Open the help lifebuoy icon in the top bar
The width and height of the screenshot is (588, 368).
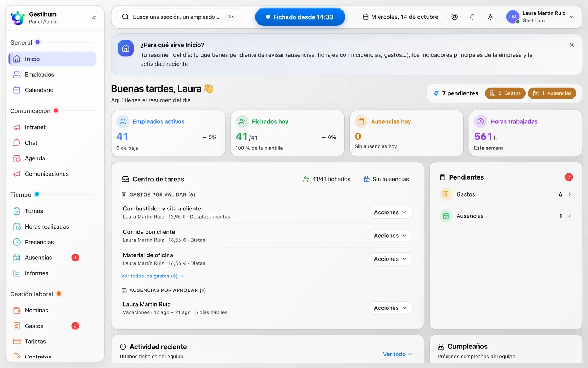pos(455,17)
